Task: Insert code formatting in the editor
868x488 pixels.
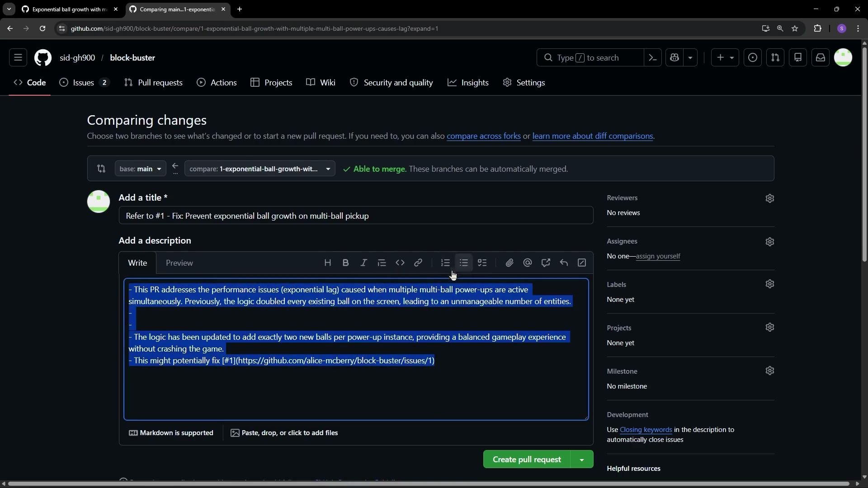Action: (400, 263)
